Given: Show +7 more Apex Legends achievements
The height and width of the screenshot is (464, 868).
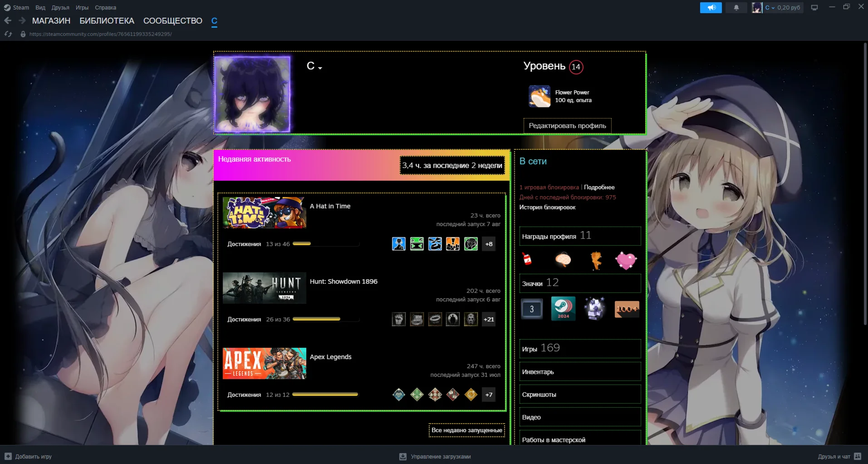Looking at the screenshot, I should [x=489, y=395].
